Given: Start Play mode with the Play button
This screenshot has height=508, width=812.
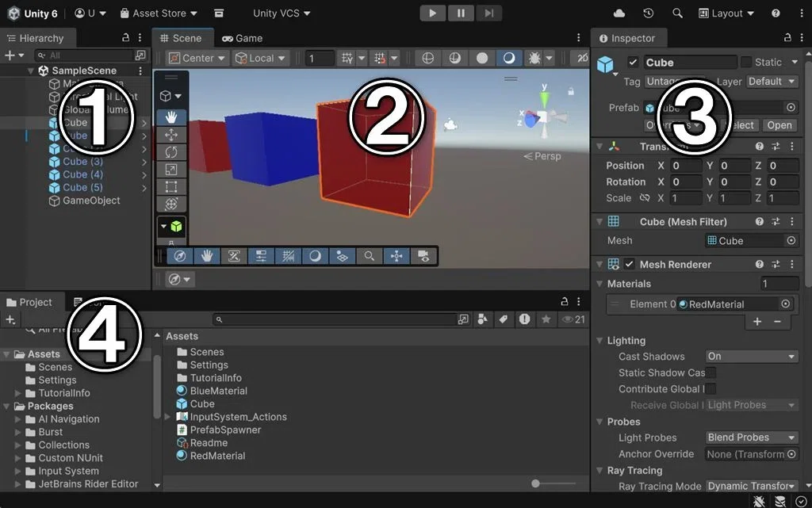Looking at the screenshot, I should [x=432, y=13].
